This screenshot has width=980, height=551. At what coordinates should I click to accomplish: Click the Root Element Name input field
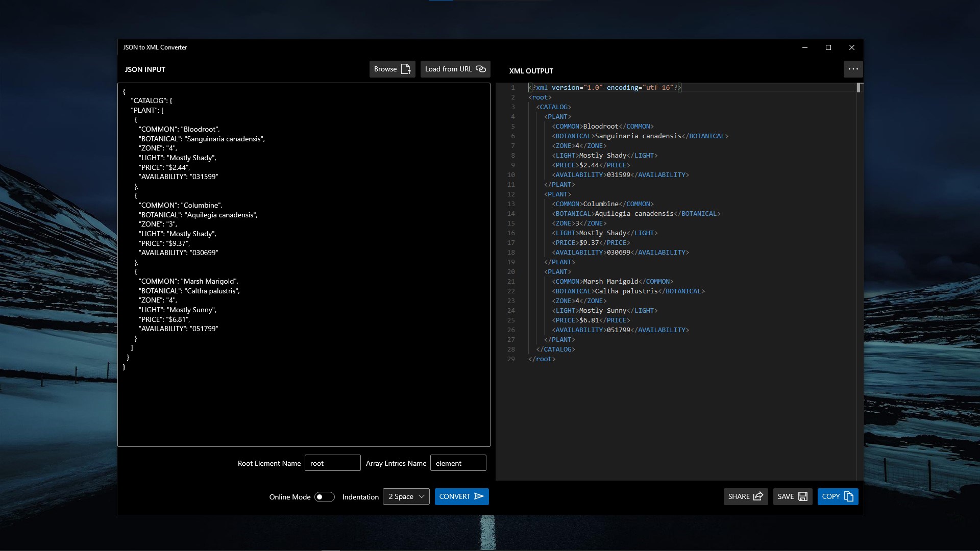332,463
